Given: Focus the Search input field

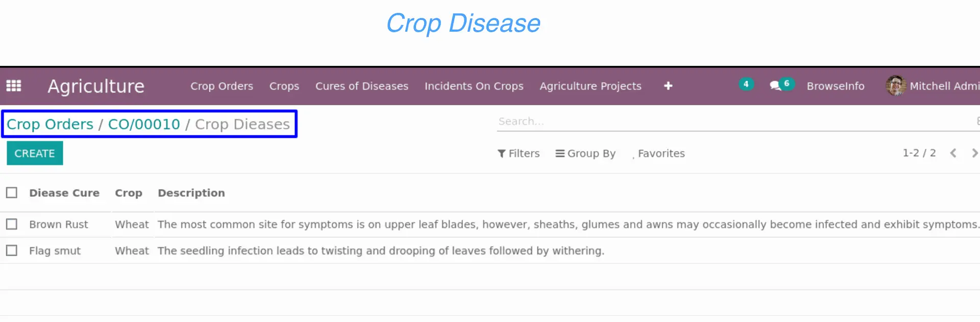Looking at the screenshot, I should tap(735, 122).
